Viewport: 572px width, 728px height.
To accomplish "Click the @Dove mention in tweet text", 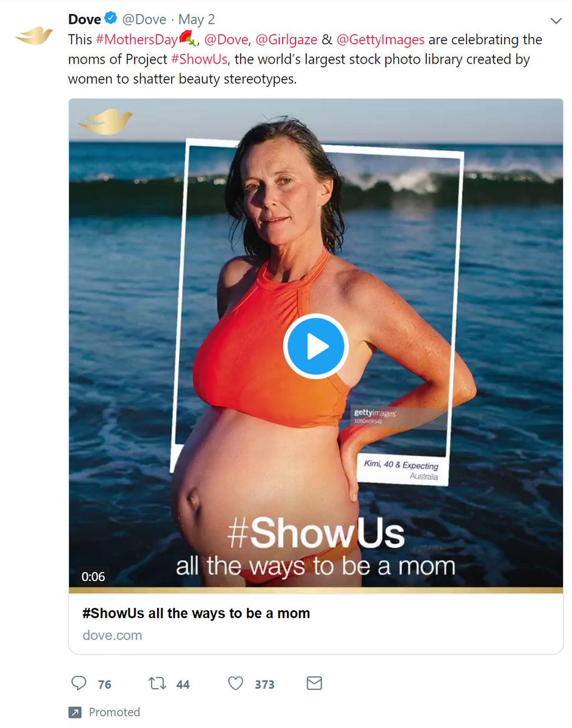I will click(x=226, y=39).
